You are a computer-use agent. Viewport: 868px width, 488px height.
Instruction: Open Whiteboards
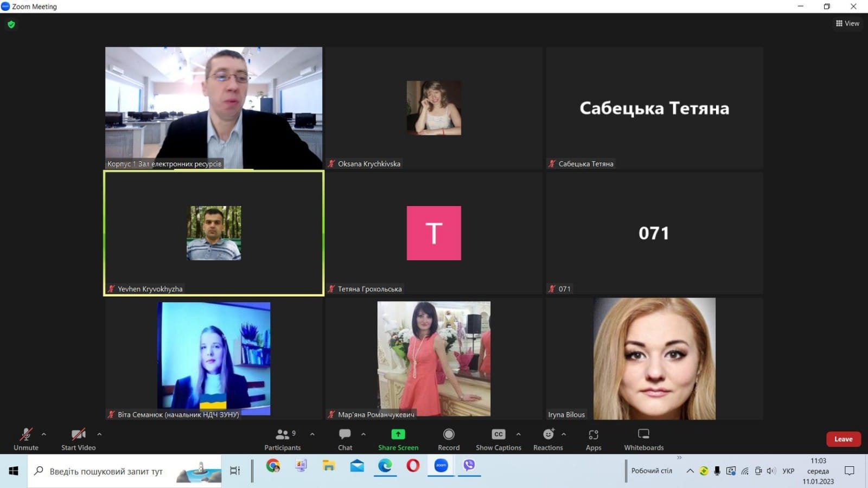coord(644,439)
